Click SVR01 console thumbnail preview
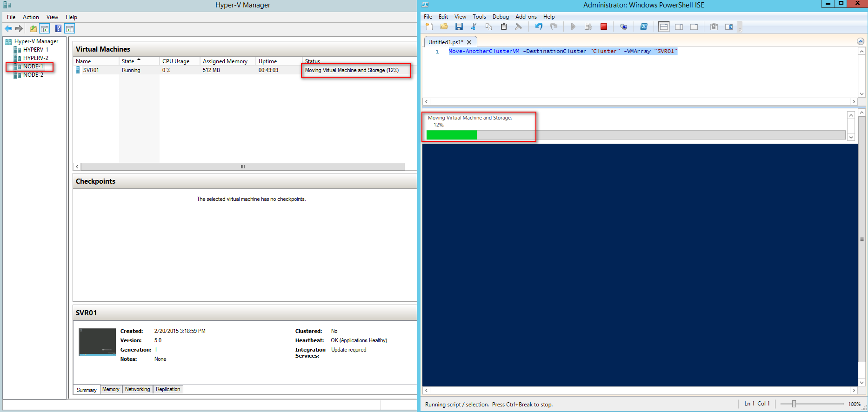The width and height of the screenshot is (868, 412). [97, 342]
